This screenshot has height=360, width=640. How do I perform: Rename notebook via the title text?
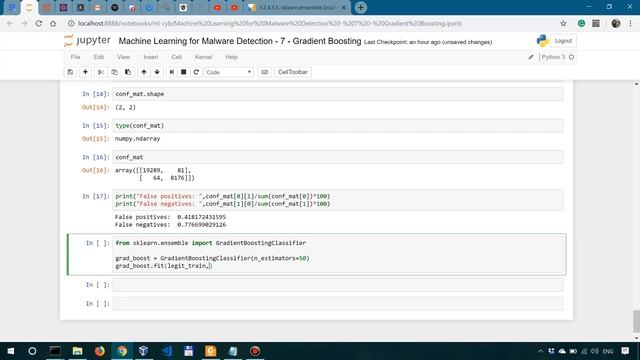coord(240,41)
